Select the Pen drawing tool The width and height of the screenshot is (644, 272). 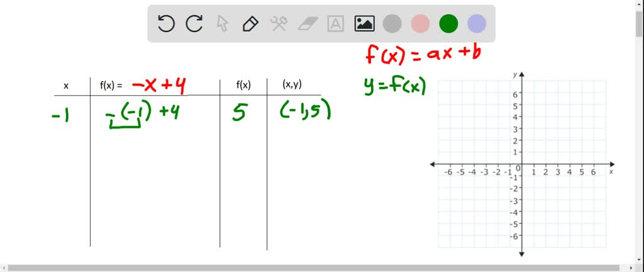250,24
